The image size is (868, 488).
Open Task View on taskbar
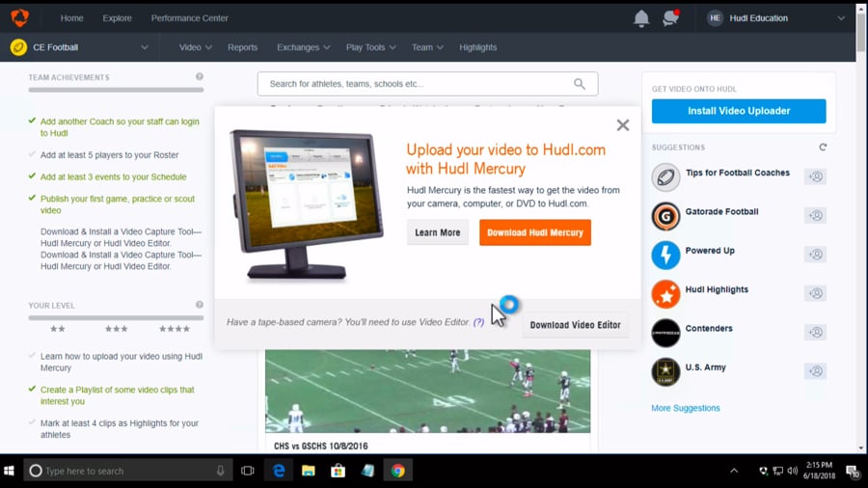point(248,471)
